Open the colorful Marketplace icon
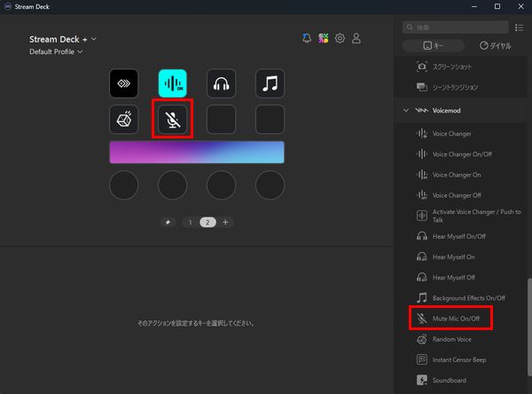The width and height of the screenshot is (532, 394). (x=324, y=38)
